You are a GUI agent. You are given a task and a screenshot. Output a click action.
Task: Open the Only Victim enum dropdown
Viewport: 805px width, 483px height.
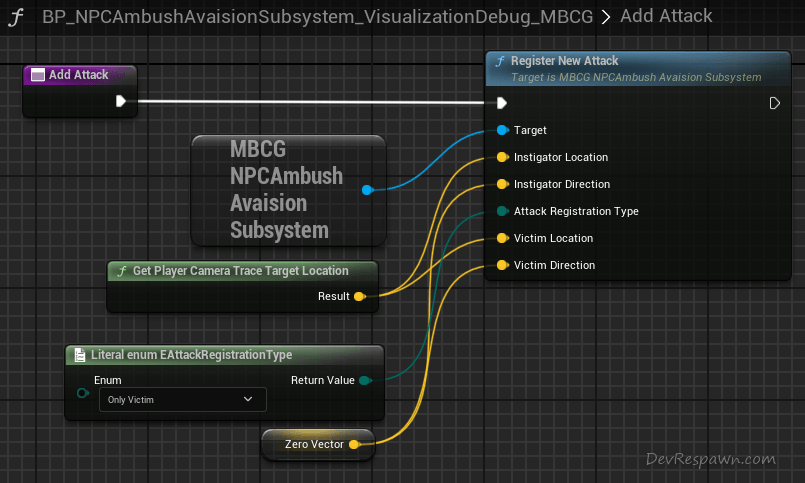click(x=182, y=400)
